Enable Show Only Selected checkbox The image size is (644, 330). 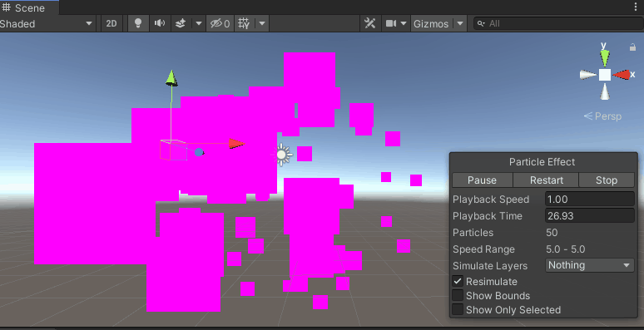pyautogui.click(x=458, y=309)
